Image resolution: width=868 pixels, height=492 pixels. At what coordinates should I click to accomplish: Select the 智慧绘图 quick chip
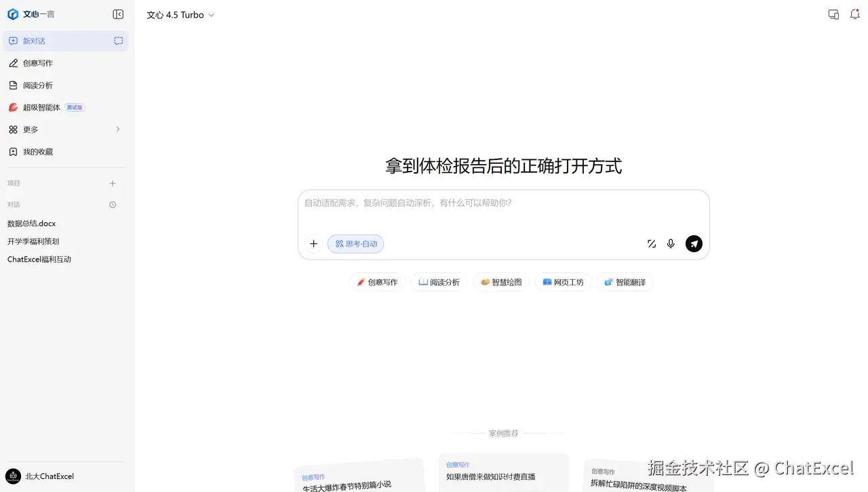[501, 283]
